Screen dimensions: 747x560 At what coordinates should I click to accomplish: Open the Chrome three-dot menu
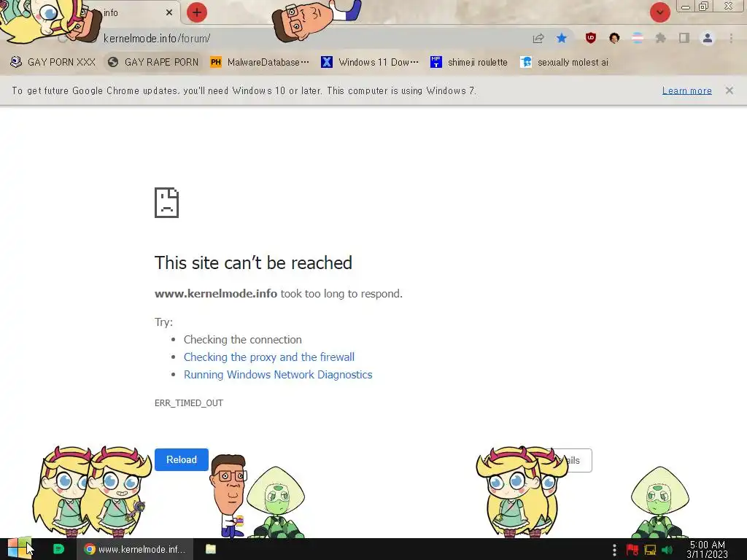click(731, 38)
